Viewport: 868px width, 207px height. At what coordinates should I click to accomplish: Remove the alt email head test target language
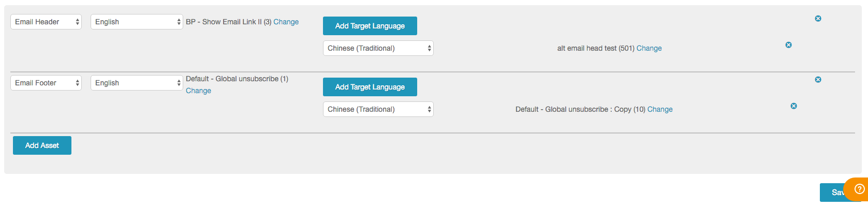[x=788, y=45]
